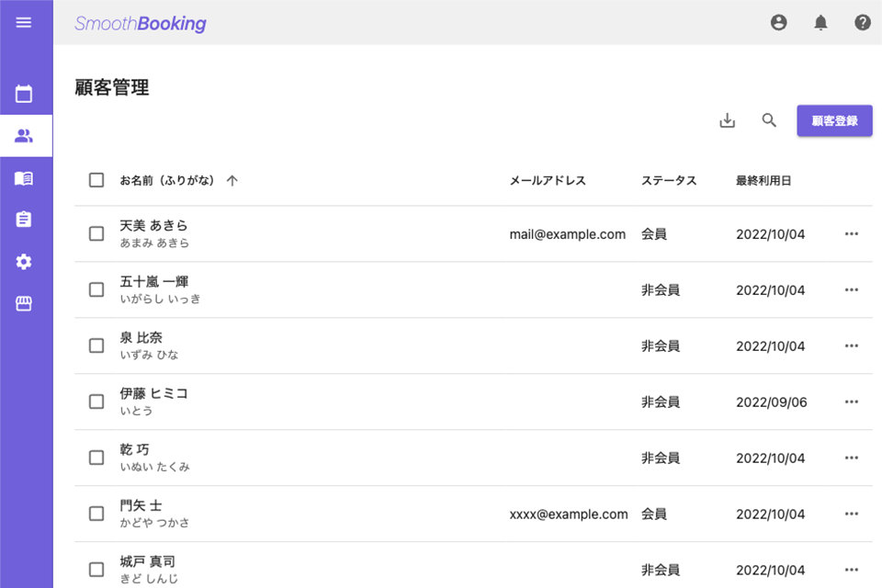
Task: Download the customer list with the download icon
Action: 728,120
